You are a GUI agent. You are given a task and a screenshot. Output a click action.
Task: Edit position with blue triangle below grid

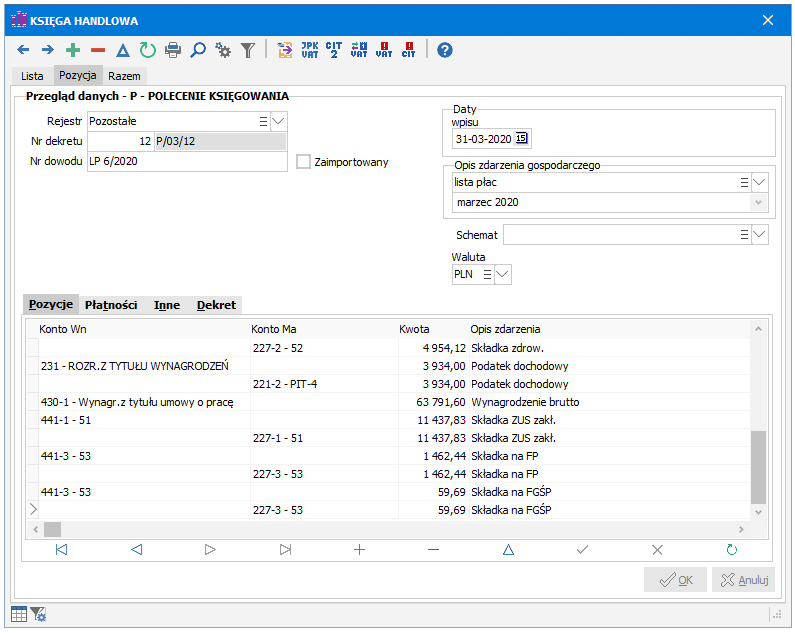point(508,549)
